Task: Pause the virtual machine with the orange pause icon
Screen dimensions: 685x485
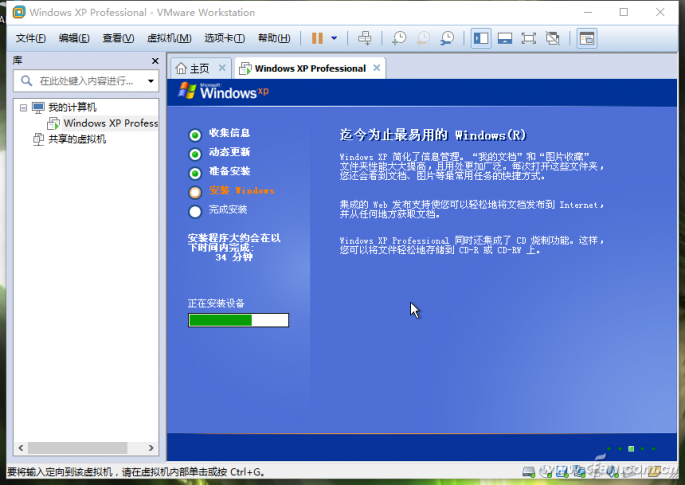Action: pyautogui.click(x=317, y=38)
